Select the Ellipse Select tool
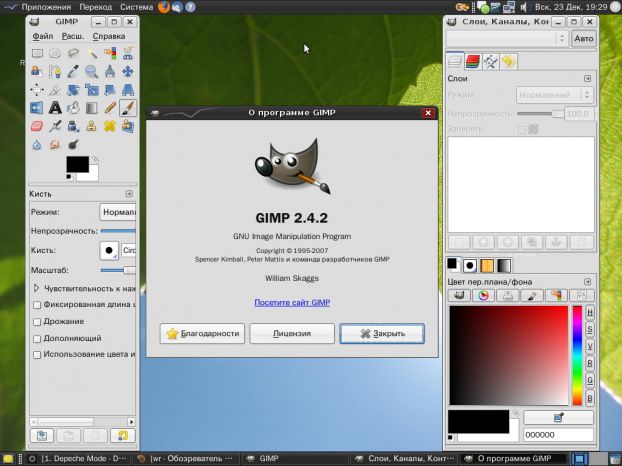 coord(55,53)
